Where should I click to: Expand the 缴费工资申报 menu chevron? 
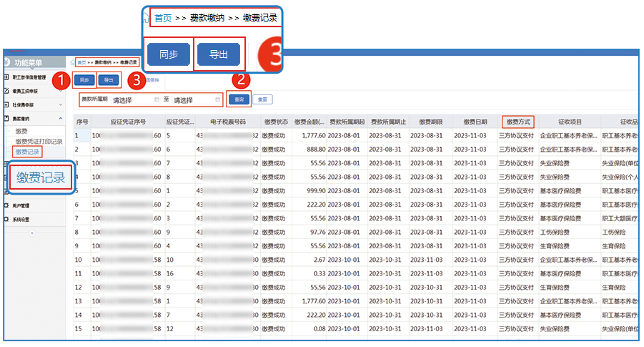pyautogui.click(x=61, y=91)
